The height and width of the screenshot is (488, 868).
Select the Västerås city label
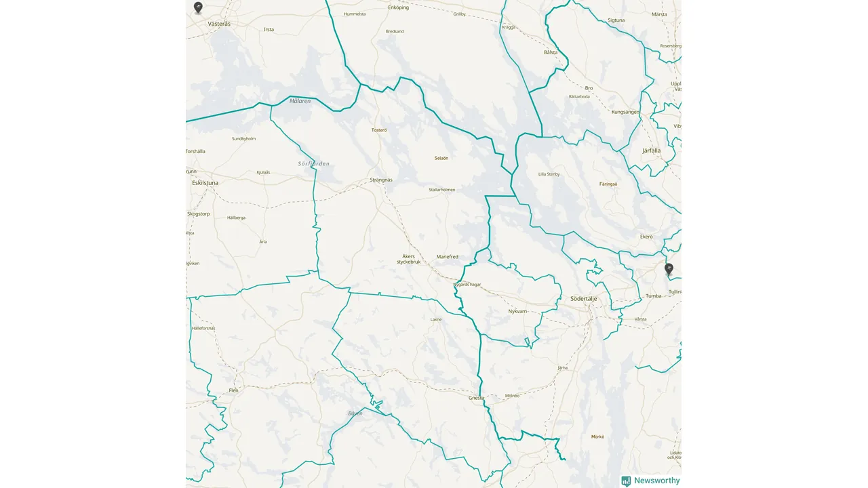219,24
